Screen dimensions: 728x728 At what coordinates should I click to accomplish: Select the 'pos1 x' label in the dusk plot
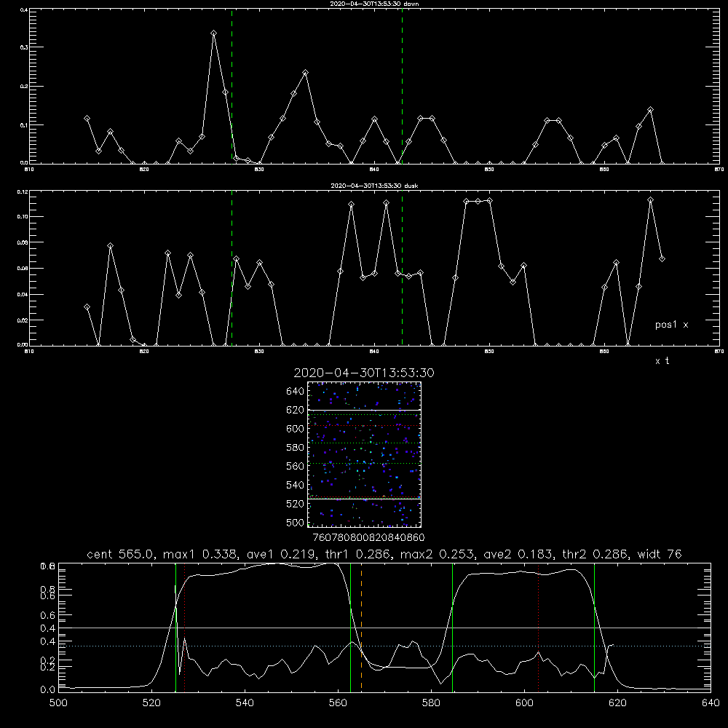tap(671, 325)
